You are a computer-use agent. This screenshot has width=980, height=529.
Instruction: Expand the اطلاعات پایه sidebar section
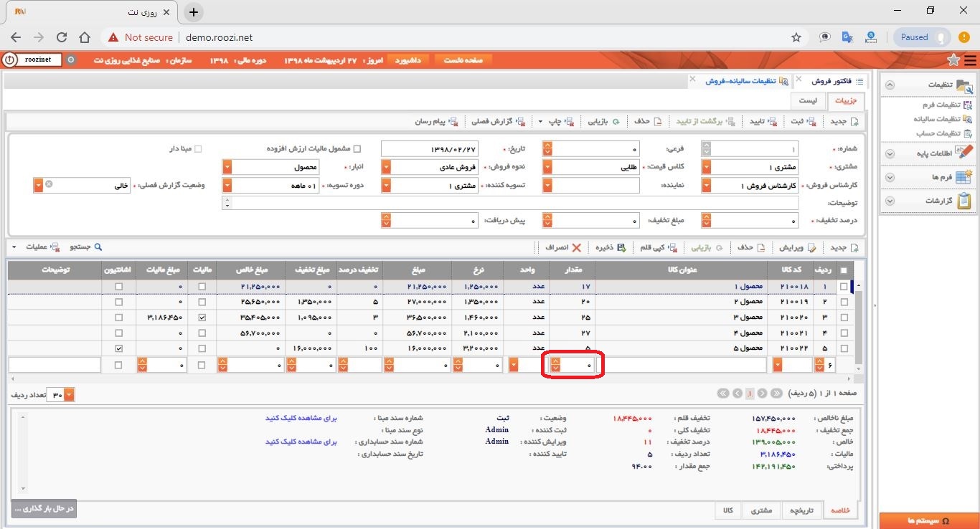[930, 153]
